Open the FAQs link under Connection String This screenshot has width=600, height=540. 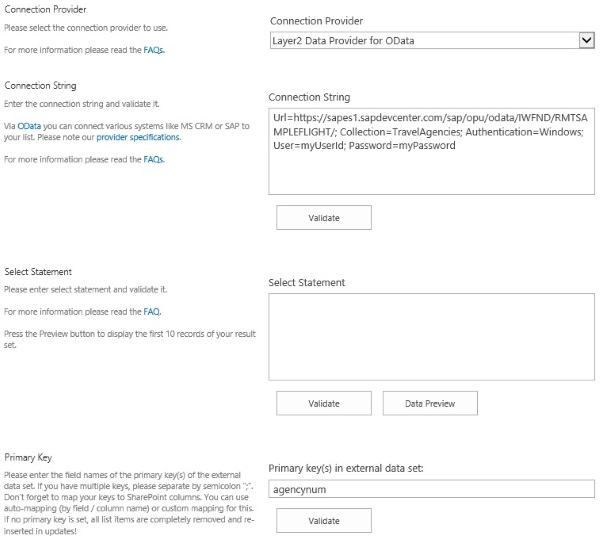point(154,159)
